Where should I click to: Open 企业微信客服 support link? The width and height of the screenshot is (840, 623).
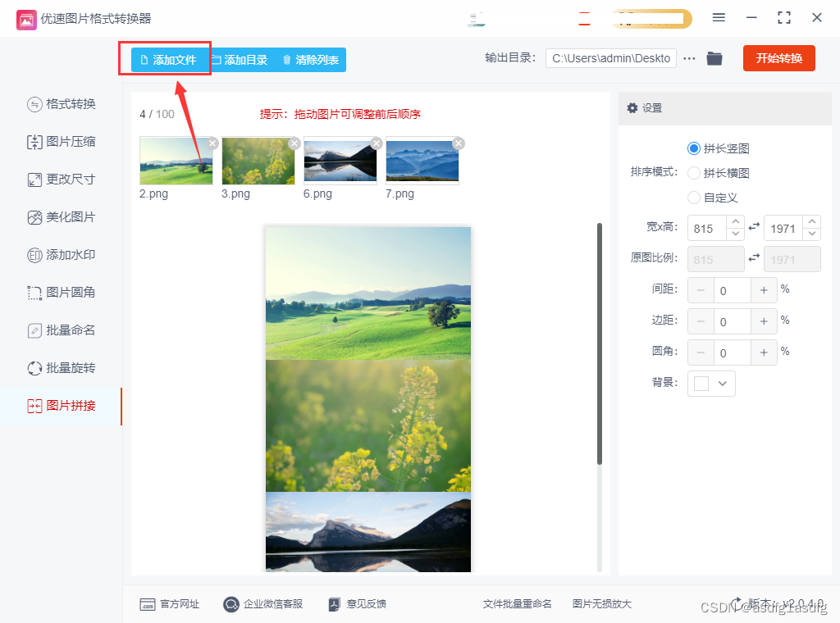click(263, 604)
